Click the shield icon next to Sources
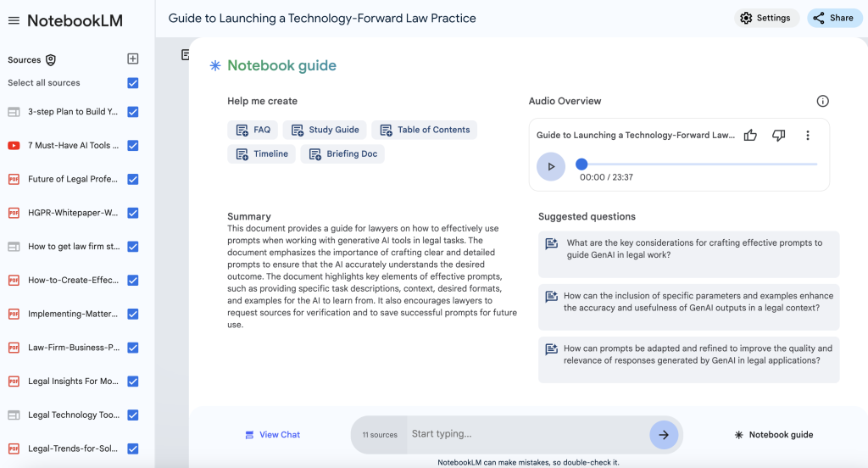Screen dimensions: 868x468 (51, 60)
